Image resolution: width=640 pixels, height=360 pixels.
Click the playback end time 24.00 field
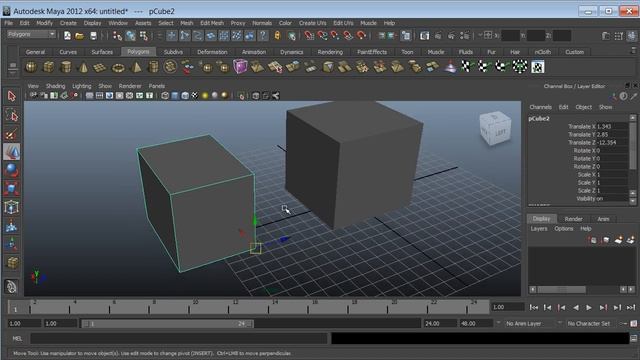coord(440,323)
